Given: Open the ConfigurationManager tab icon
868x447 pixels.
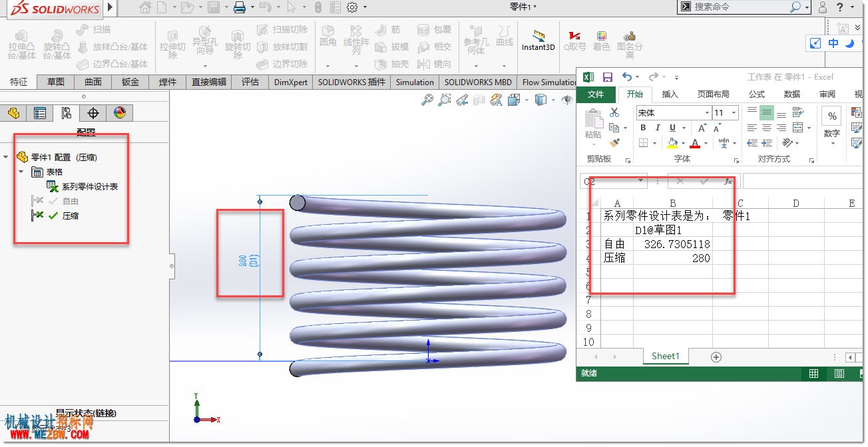Looking at the screenshot, I should pos(67,113).
